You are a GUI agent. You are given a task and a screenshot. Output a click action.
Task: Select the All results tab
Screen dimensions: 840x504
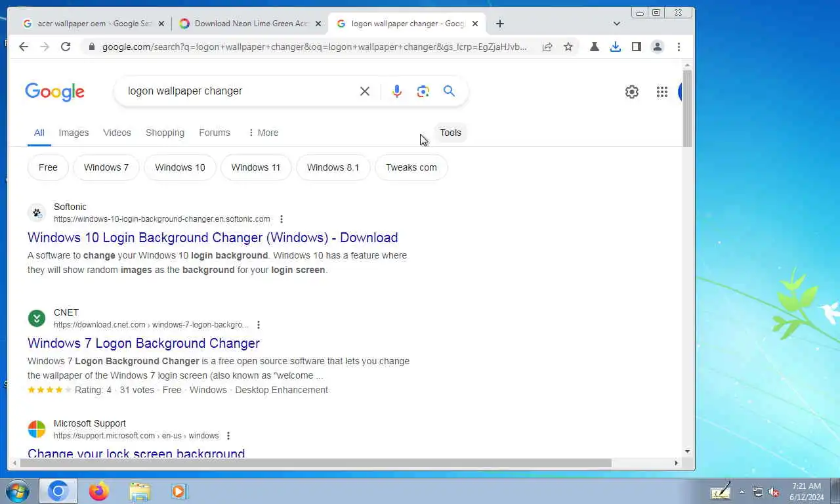coord(39,133)
